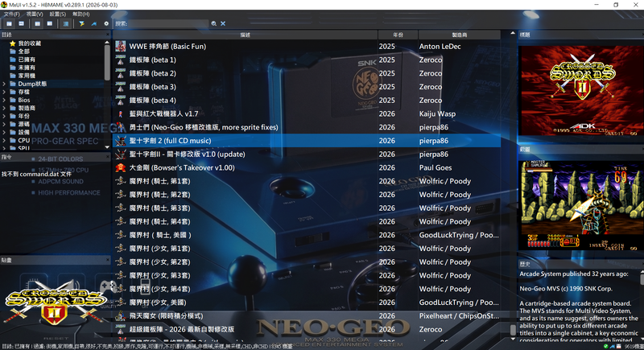Click the 飛天魔女 (限時積分模式) game icon

[120, 316]
